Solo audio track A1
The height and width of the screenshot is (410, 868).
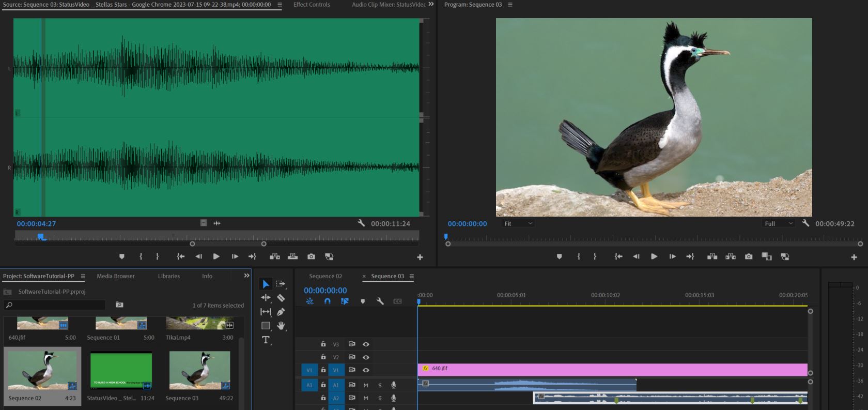point(380,385)
